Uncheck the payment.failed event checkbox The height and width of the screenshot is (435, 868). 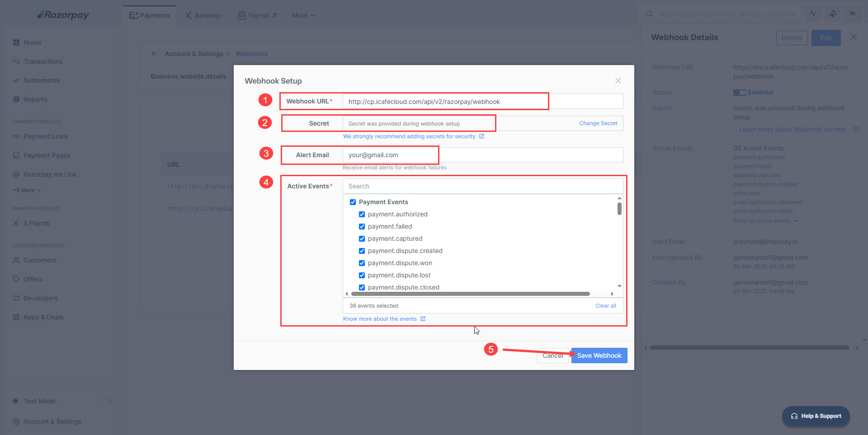tap(362, 226)
